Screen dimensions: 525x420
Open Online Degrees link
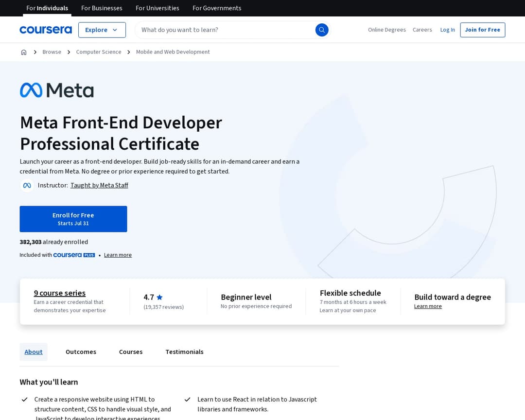pos(387,30)
